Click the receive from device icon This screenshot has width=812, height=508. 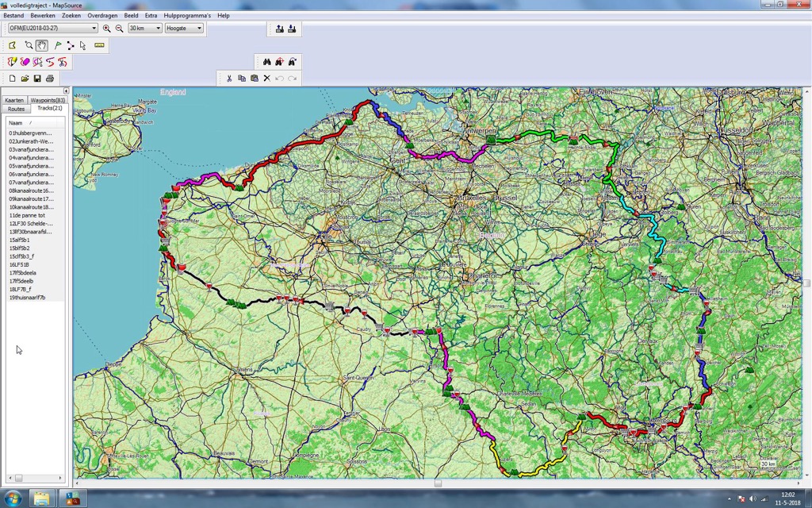pyautogui.click(x=292, y=29)
